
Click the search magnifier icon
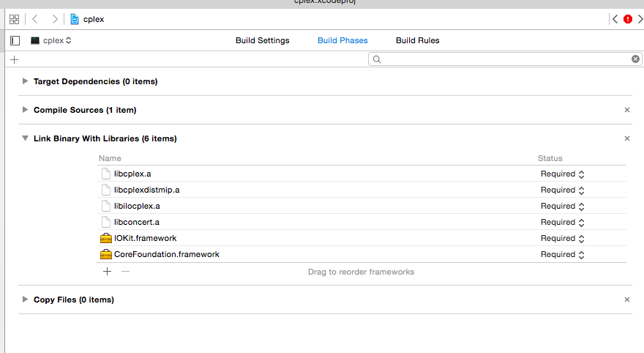pyautogui.click(x=377, y=59)
